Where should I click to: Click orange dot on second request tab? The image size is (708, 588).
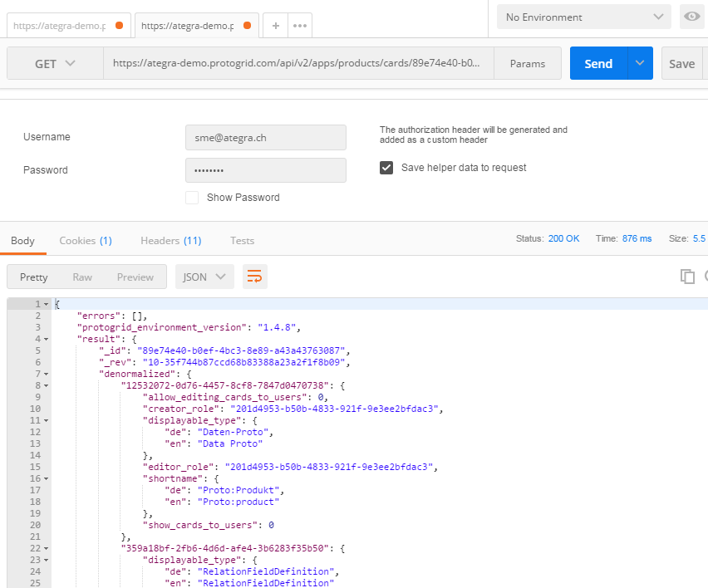pos(247,25)
